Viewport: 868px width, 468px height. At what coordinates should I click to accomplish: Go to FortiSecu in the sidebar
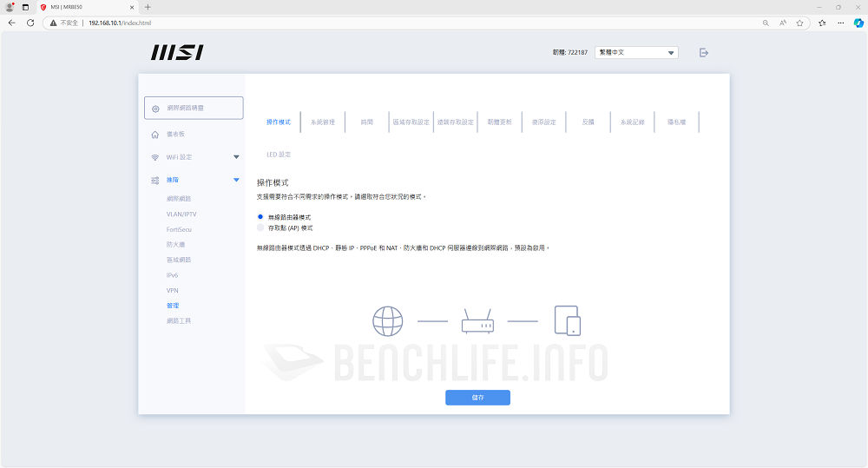[x=179, y=229]
